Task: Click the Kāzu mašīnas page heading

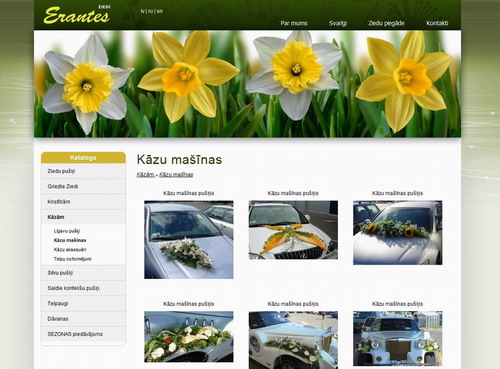Action: [x=179, y=160]
